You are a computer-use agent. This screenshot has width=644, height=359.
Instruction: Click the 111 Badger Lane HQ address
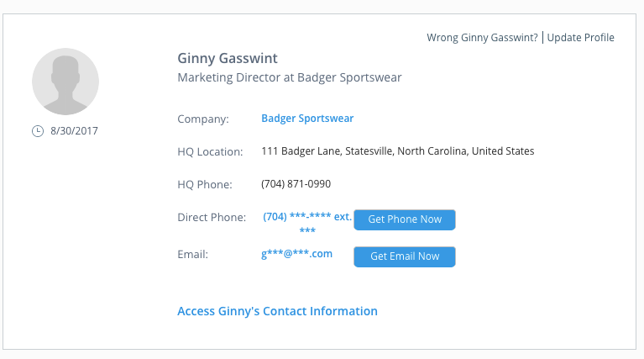[x=397, y=151]
